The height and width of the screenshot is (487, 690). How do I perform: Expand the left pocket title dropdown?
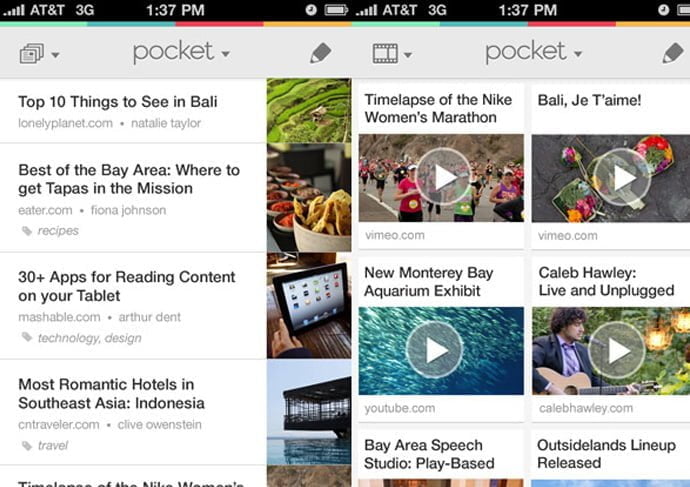click(225, 54)
